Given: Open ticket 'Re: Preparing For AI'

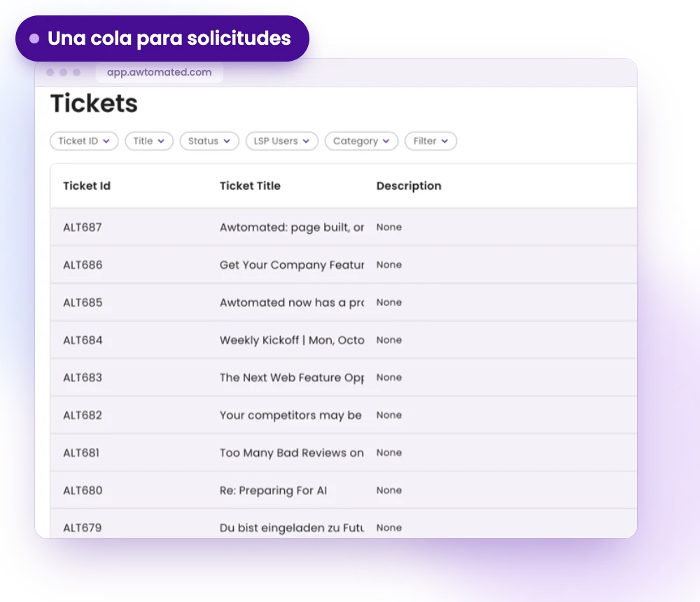Looking at the screenshot, I should pos(273,490).
